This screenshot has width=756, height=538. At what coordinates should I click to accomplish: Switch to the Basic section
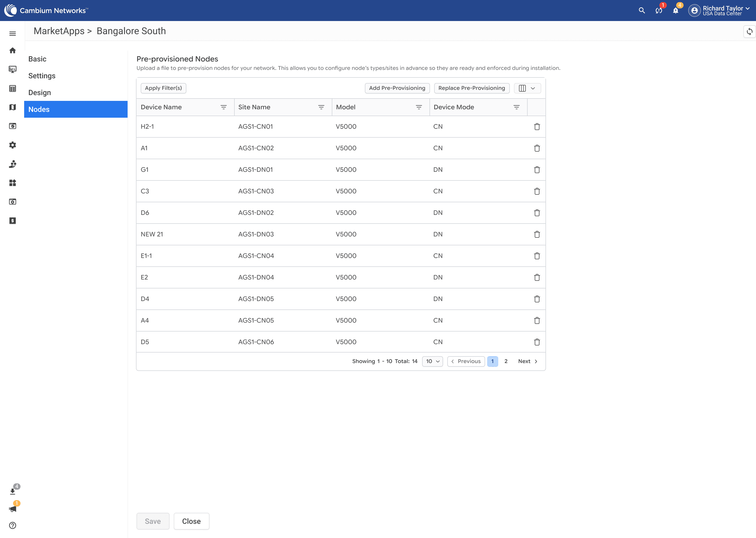[x=76, y=59]
